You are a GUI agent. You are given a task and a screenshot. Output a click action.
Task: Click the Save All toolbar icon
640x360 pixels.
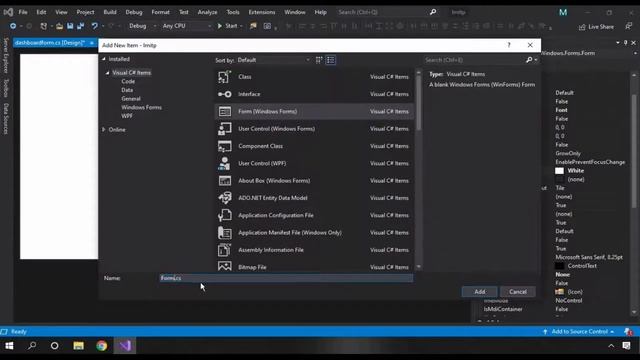click(x=80, y=26)
